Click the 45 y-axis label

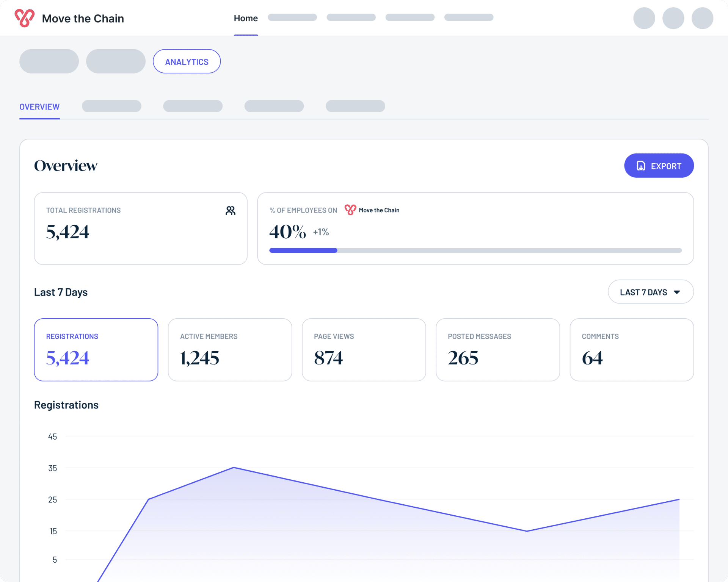point(52,436)
